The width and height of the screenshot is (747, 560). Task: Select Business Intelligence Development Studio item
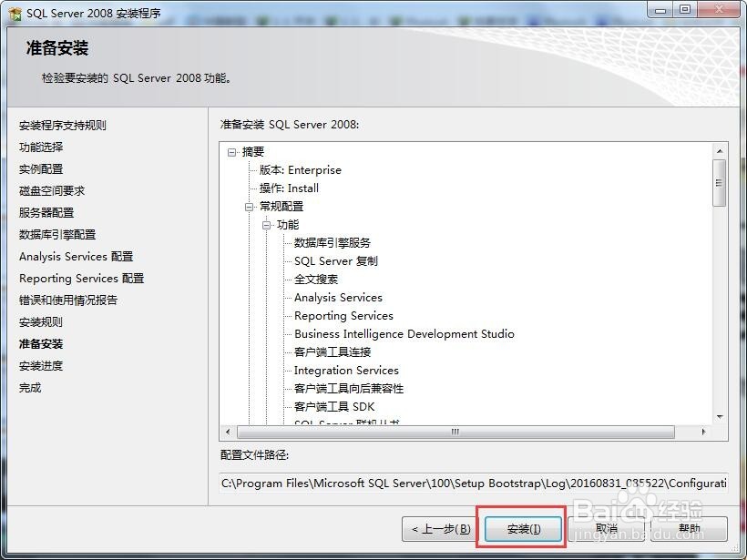tap(404, 334)
